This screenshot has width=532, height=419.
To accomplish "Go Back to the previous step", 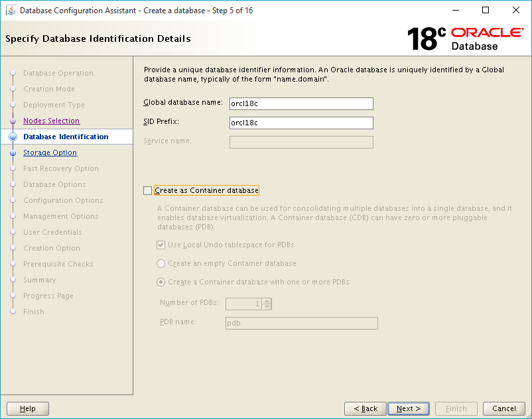I will pos(366,408).
